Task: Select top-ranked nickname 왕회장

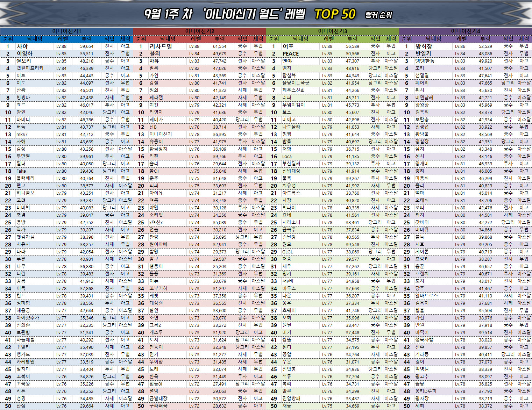Action: [x=424, y=46]
